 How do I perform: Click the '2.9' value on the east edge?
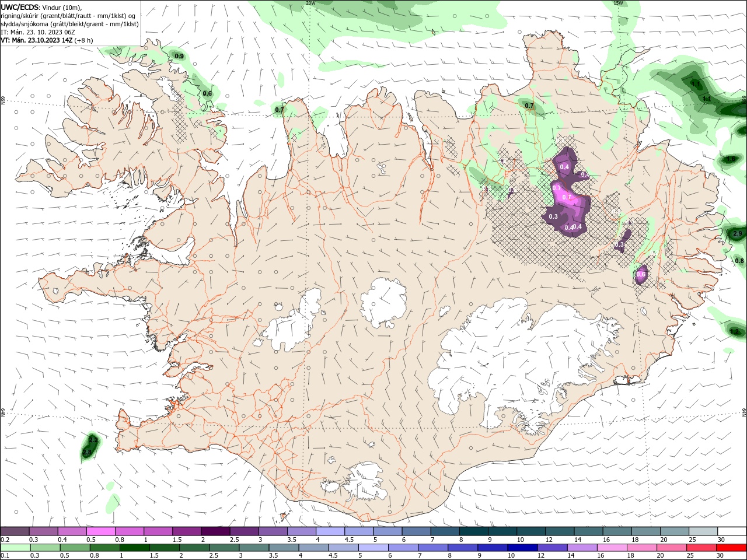pos(738,234)
